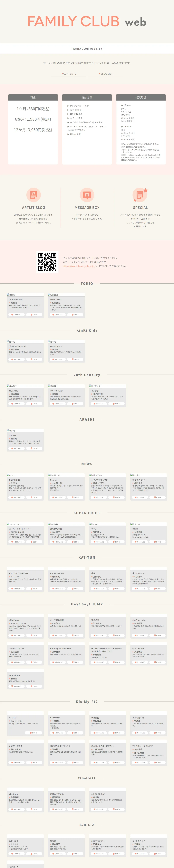Click the 12か月:3,960円(税込) price text
Viewport: 174px width, 868px height.
coord(33,130)
